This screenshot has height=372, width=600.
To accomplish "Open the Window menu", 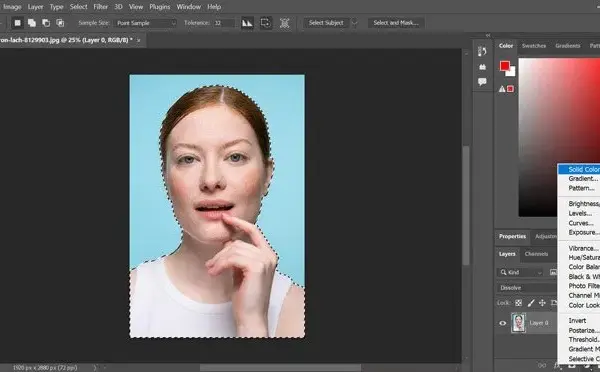I will point(189,7).
